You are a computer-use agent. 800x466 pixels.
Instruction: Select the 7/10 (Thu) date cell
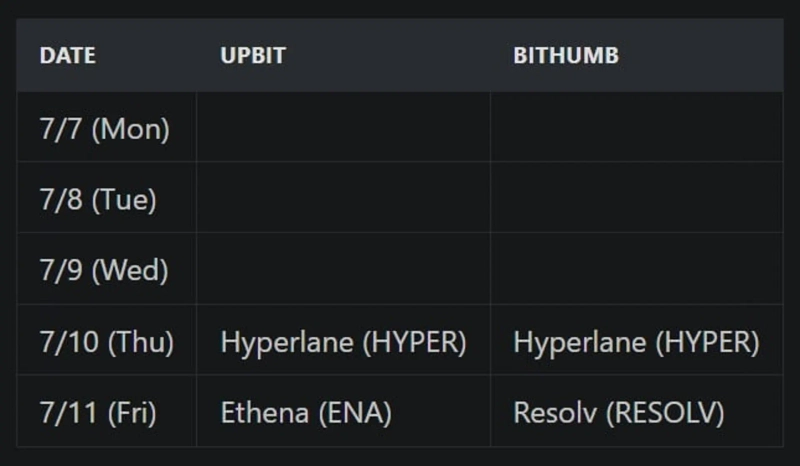[107, 341]
